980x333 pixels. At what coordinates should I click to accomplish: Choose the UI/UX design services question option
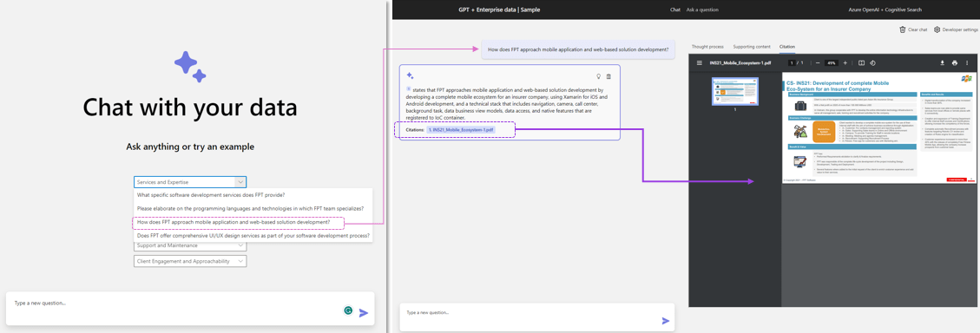[253, 236]
